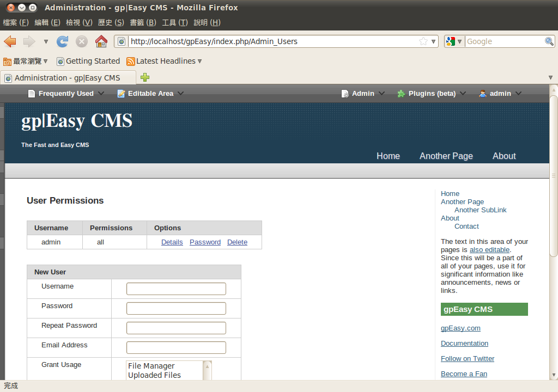Click the stop loading icon

82,41
